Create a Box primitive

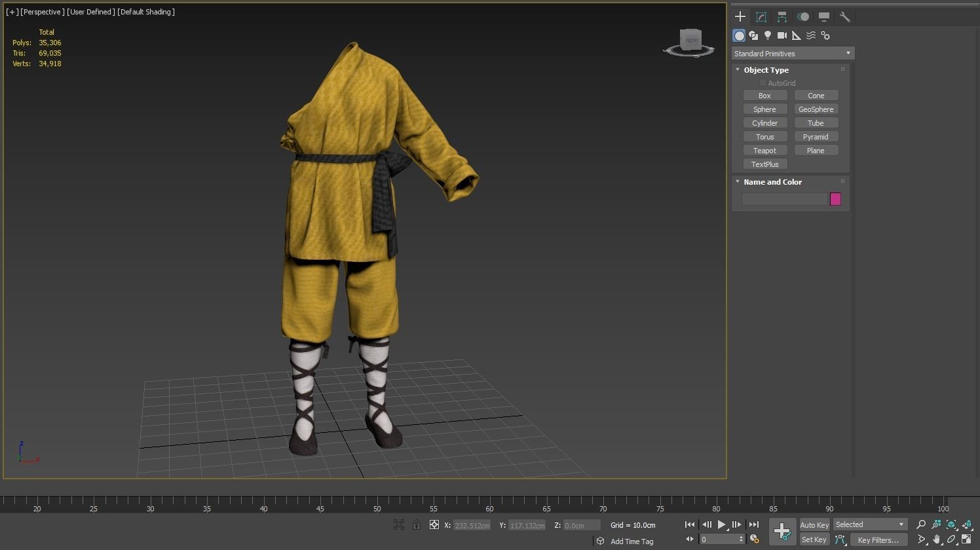[765, 96]
